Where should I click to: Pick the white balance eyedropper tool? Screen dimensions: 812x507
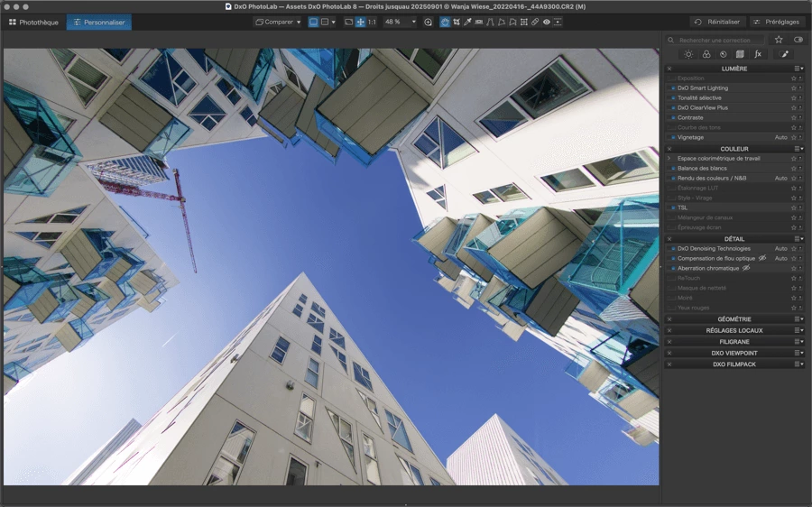point(467,23)
